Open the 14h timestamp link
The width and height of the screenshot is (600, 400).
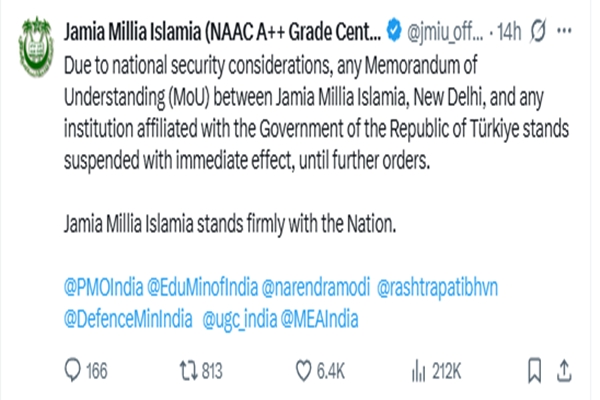[510, 34]
